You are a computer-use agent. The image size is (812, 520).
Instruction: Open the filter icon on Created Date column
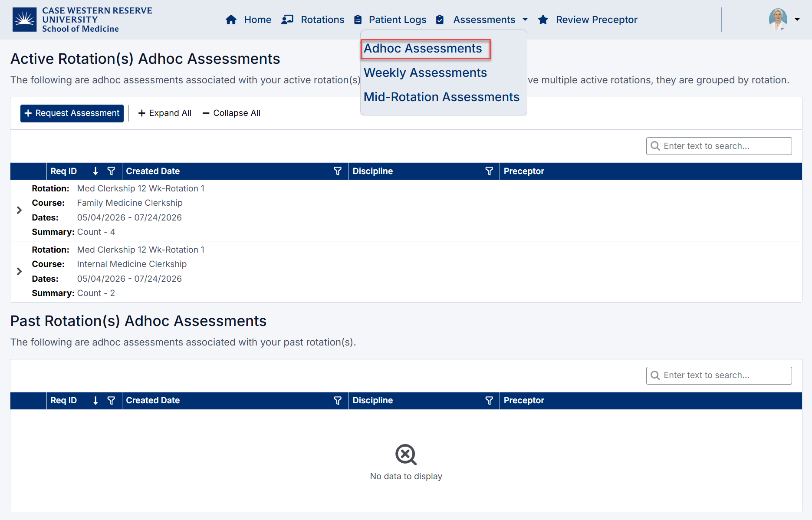(338, 171)
